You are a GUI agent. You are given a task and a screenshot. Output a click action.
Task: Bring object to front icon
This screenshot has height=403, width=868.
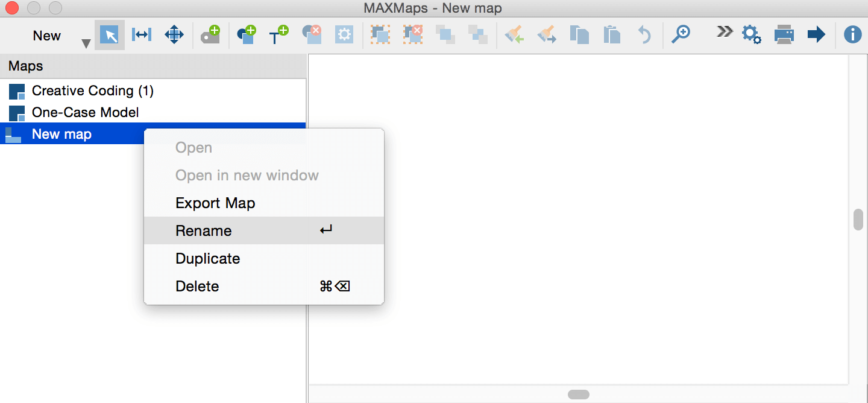pyautogui.click(x=446, y=35)
